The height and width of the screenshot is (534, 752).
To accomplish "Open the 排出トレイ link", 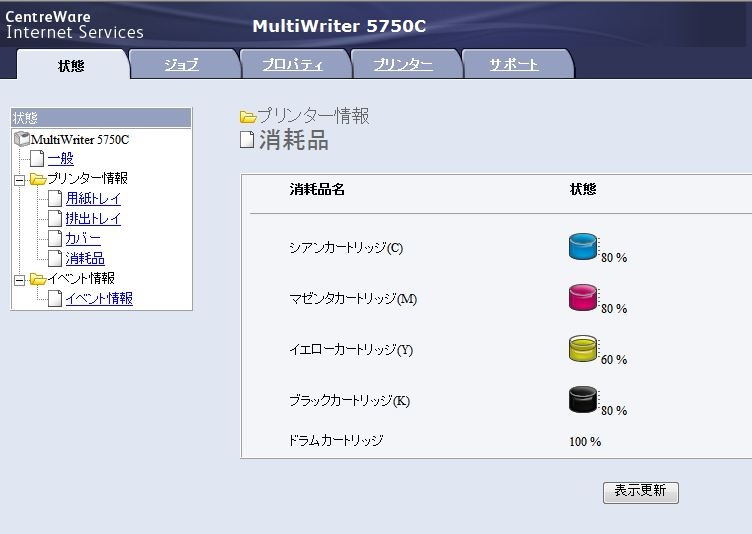I will click(93, 218).
